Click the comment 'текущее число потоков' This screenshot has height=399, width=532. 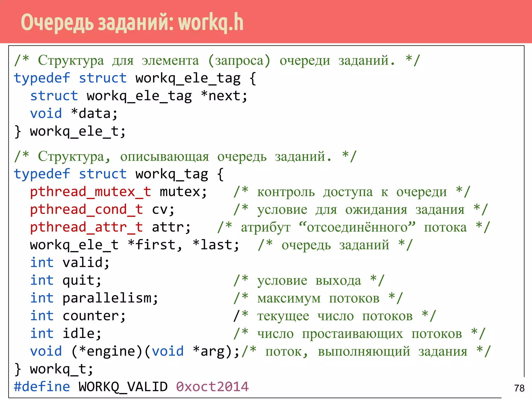coord(335,316)
